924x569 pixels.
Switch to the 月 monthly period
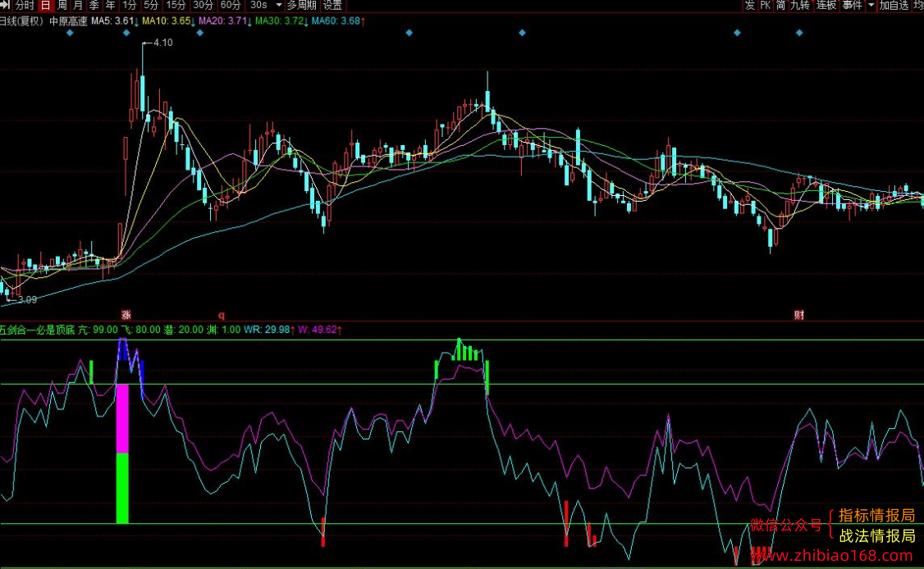[x=78, y=5]
